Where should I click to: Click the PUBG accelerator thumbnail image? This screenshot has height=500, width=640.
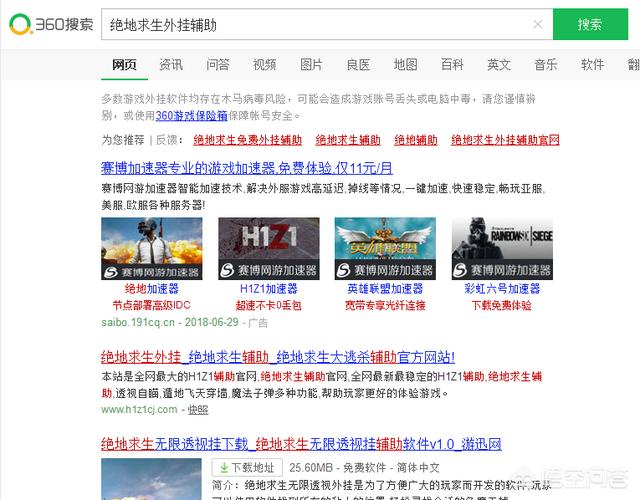pyautogui.click(x=152, y=249)
